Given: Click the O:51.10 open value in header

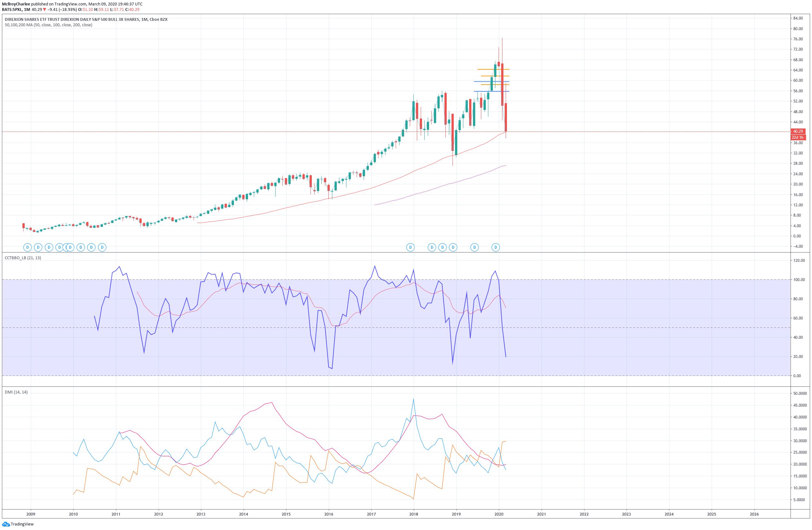Looking at the screenshot, I should [x=85, y=10].
